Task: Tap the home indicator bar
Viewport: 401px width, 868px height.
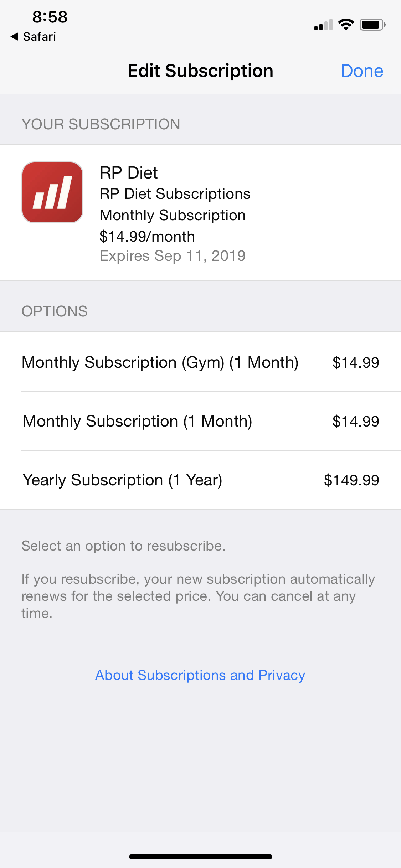Action: 200,857
